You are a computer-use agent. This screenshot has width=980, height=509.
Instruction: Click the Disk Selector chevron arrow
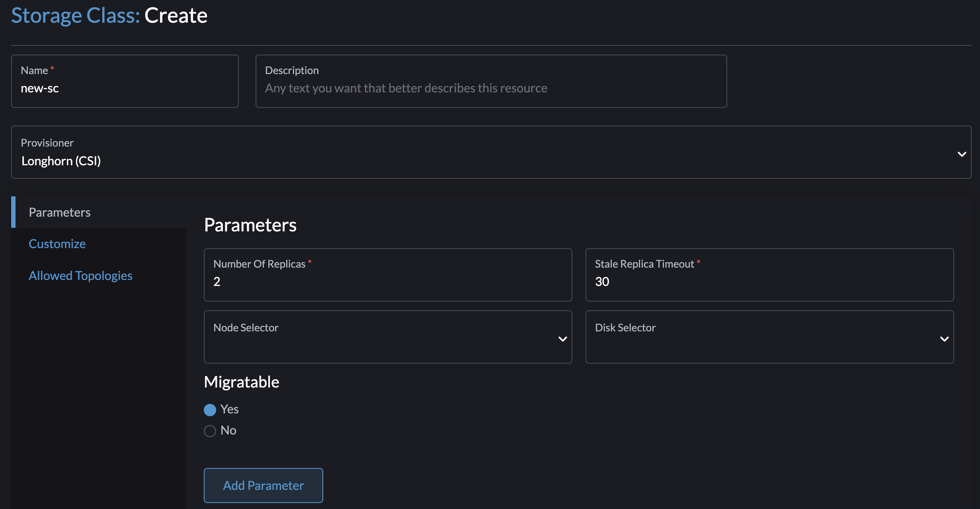(x=944, y=339)
